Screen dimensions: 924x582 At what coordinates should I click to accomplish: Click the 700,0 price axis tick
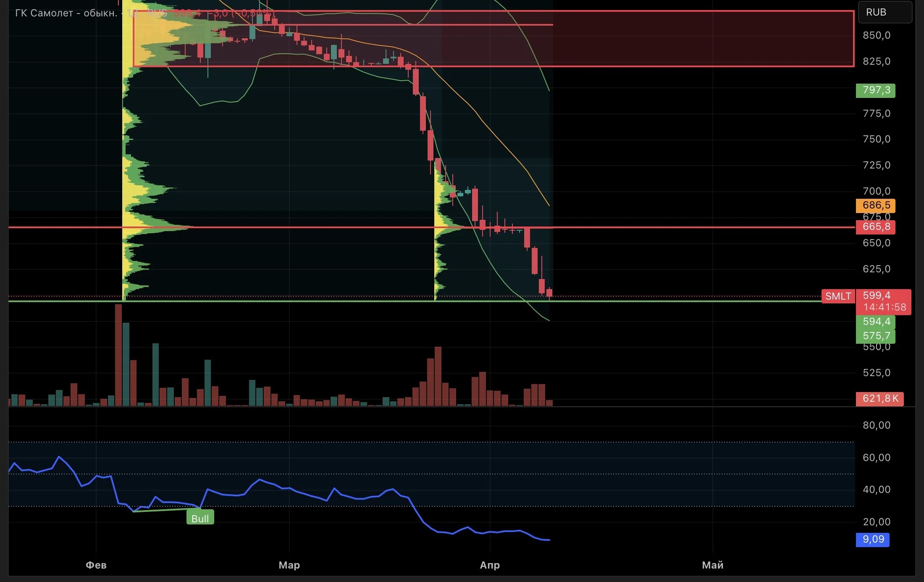[x=877, y=191]
